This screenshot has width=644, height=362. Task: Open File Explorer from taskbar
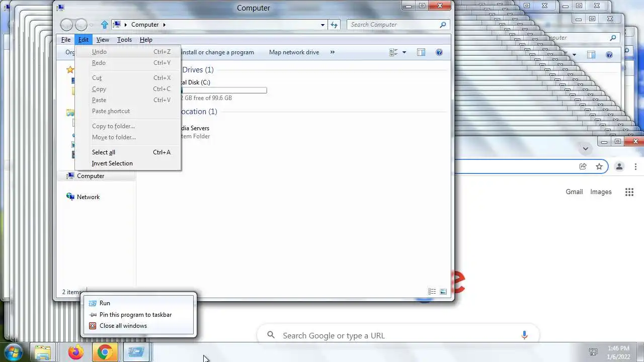pyautogui.click(x=43, y=352)
